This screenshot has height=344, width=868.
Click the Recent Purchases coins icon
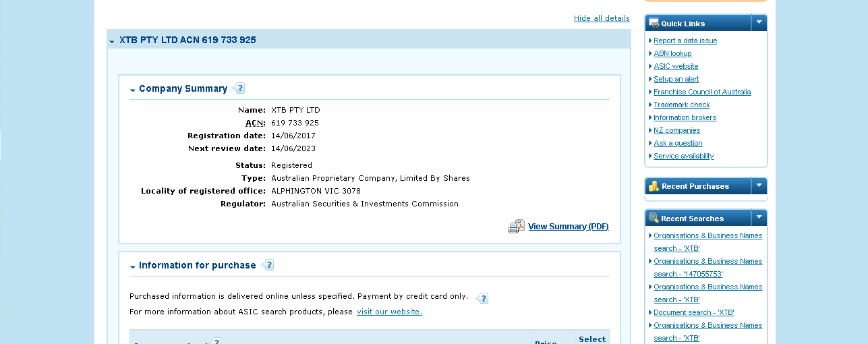click(x=654, y=186)
